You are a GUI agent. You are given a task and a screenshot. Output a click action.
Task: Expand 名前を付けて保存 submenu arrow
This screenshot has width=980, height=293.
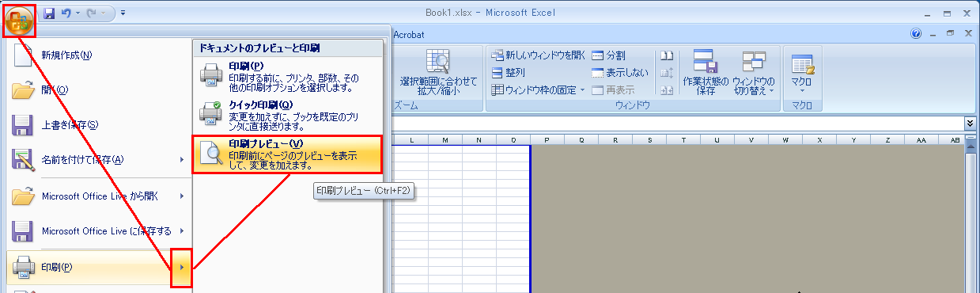(x=182, y=160)
